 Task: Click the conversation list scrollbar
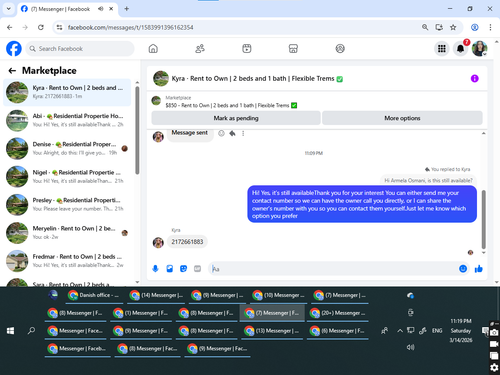coord(137,130)
